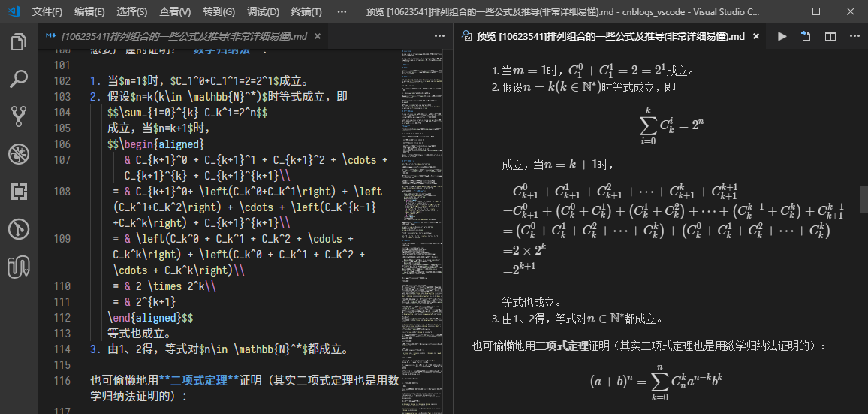Click preview item 1 当m=1时 line
The height and width of the screenshot is (414, 868).
coord(593,71)
